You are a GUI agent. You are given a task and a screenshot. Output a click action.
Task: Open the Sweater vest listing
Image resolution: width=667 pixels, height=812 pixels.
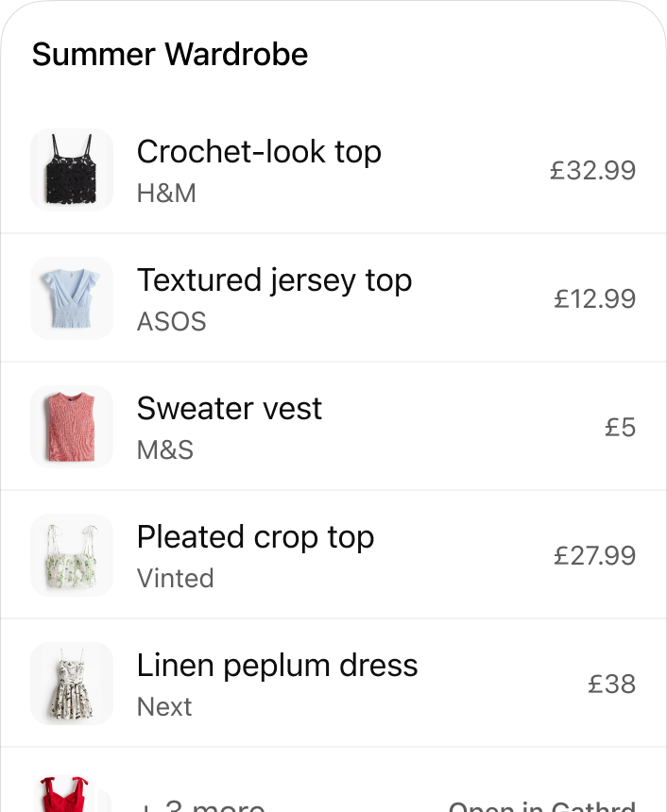(229, 409)
